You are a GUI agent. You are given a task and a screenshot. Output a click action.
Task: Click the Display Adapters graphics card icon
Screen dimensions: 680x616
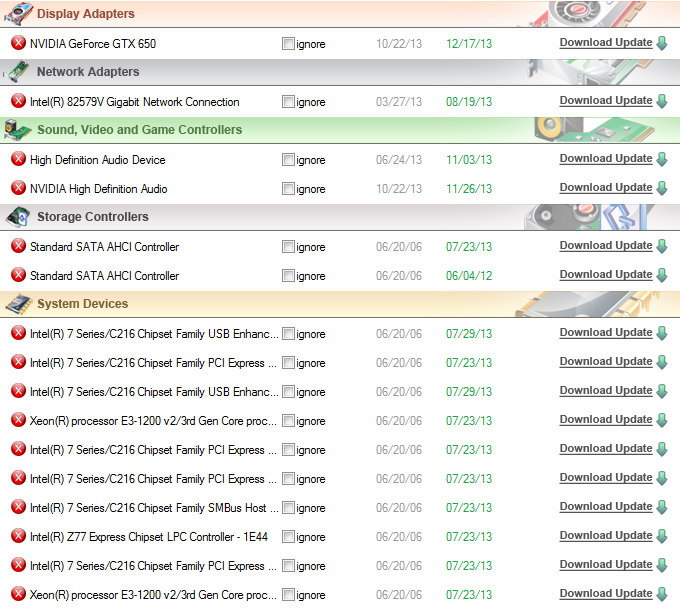(x=18, y=13)
